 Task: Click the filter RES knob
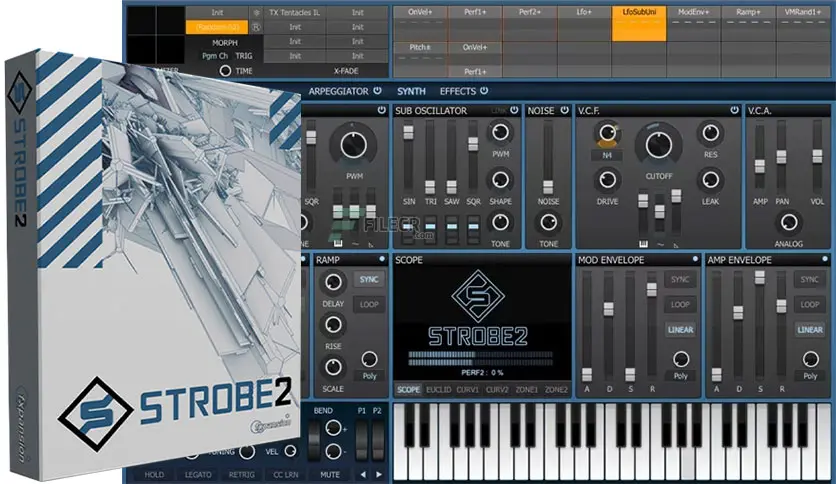[711, 133]
